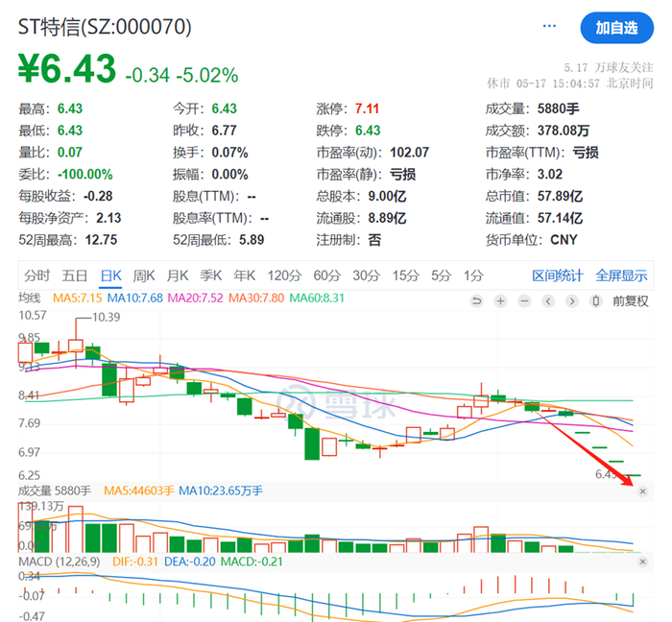Pan chart left with the left chevron
Image resolution: width=672 pixels, height=622 pixels.
click(x=548, y=301)
